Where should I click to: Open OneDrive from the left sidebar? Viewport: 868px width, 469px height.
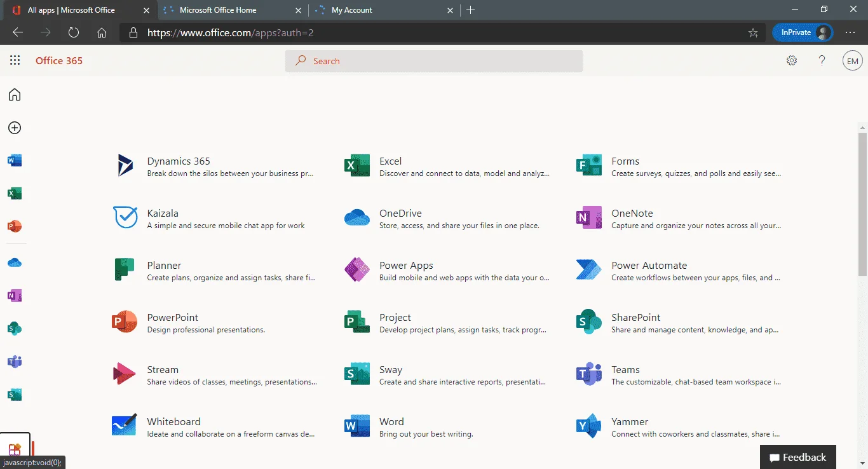15,262
